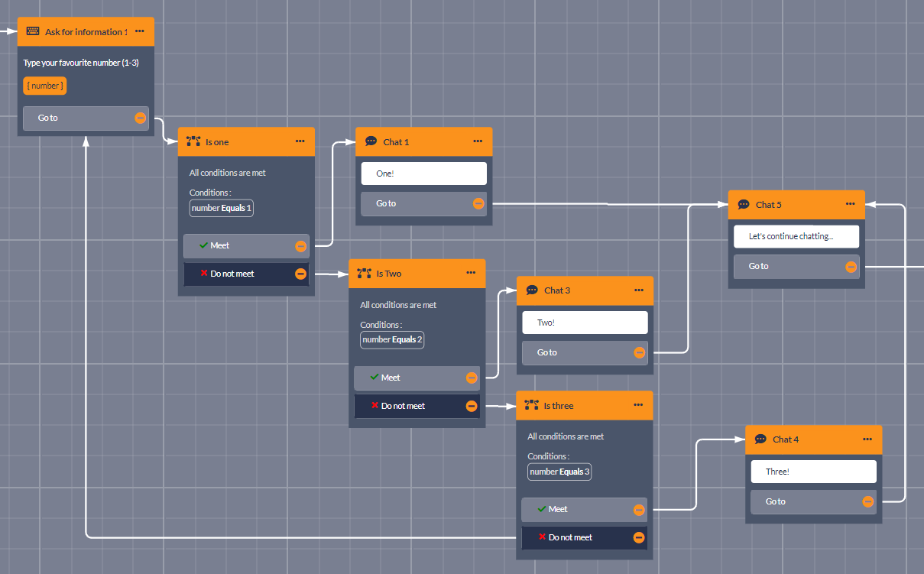Click the chat bubble icon on Chat 5
Image resolution: width=924 pixels, height=574 pixels.
[x=744, y=205]
